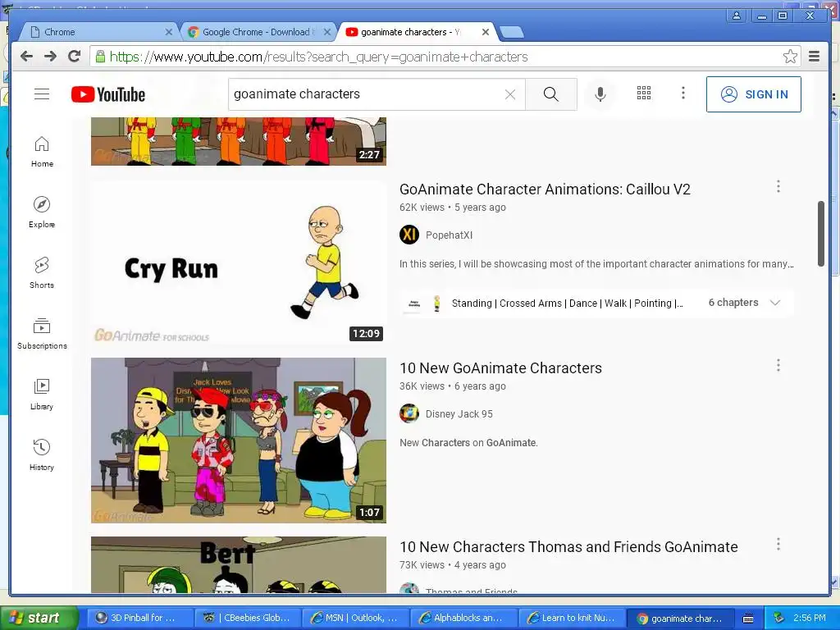Screen dimensions: 840x630
Task: Expand the 6 chapters dropdown
Action: click(x=774, y=303)
